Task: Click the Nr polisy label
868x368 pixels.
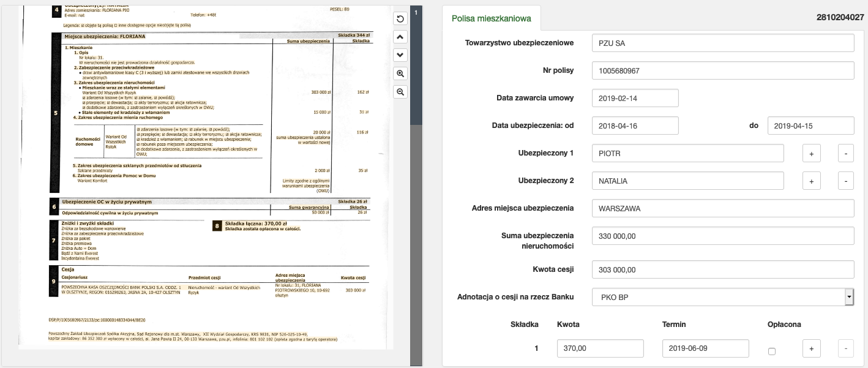Action: point(558,70)
